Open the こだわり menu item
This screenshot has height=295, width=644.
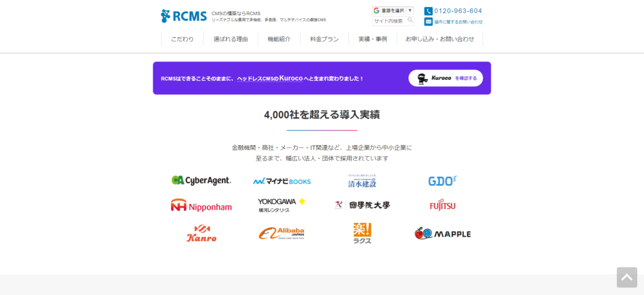[x=182, y=40]
